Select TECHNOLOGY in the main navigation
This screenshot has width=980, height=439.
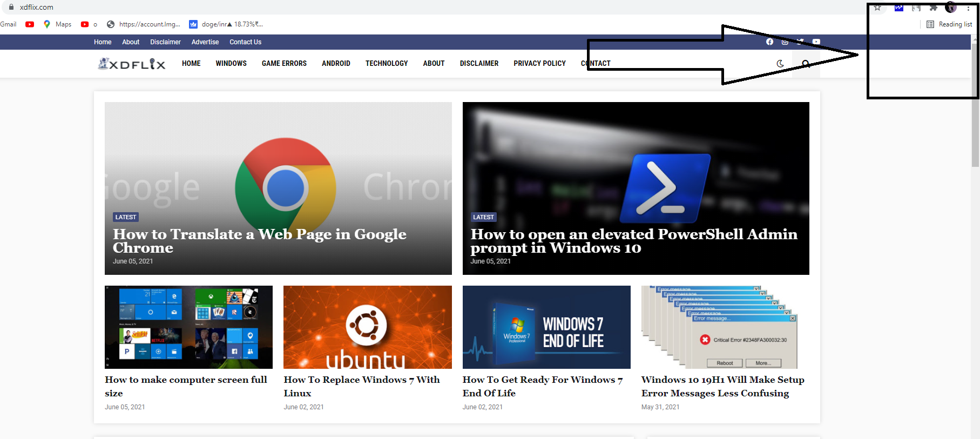(387, 64)
